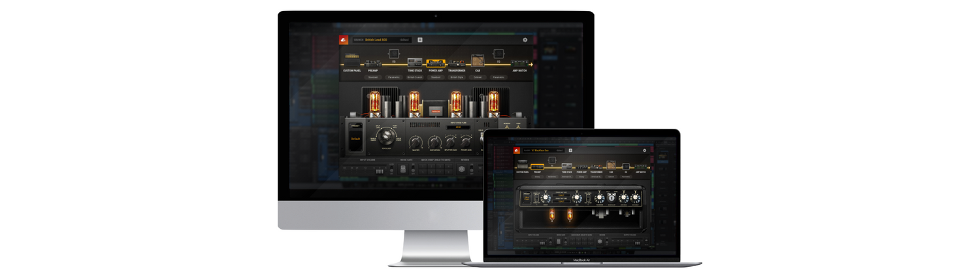Click the Default preset button on power amp
The image size is (980, 276).
tap(355, 139)
